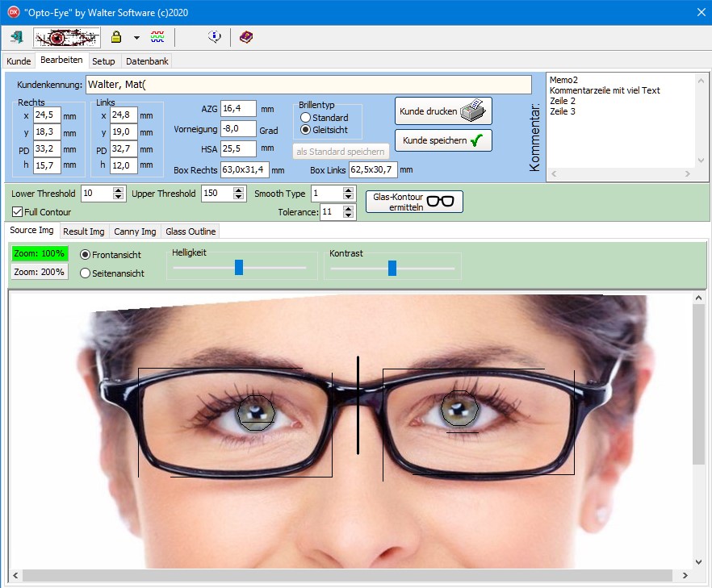Viewport: 712px width, 588px height.
Task: Switch to the Result Img tab
Action: pyautogui.click(x=84, y=231)
